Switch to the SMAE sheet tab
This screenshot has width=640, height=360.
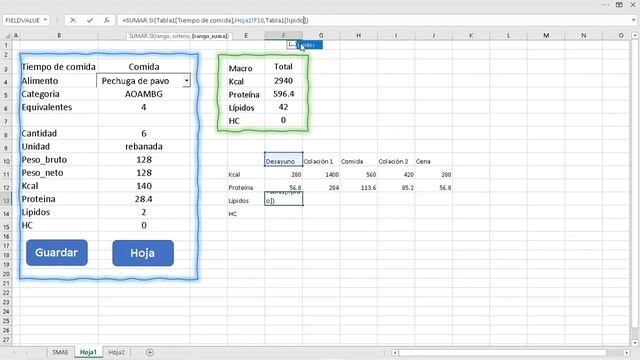(x=60, y=352)
